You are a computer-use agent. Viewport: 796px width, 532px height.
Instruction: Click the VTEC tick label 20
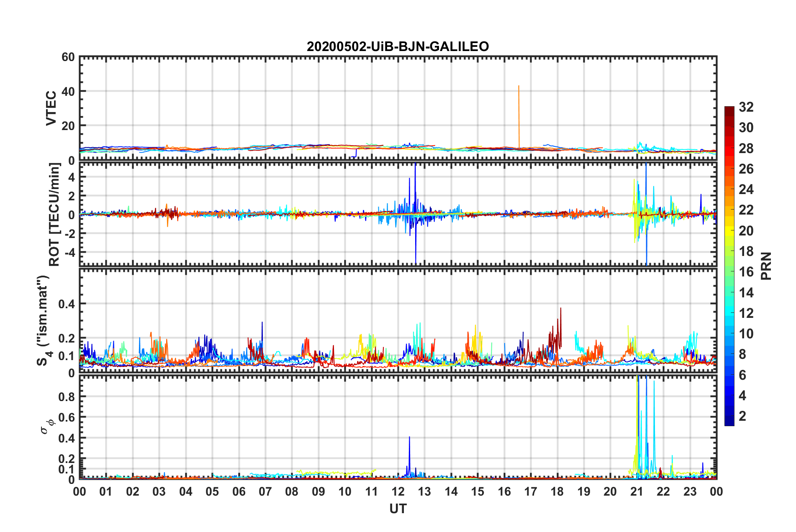click(68, 126)
